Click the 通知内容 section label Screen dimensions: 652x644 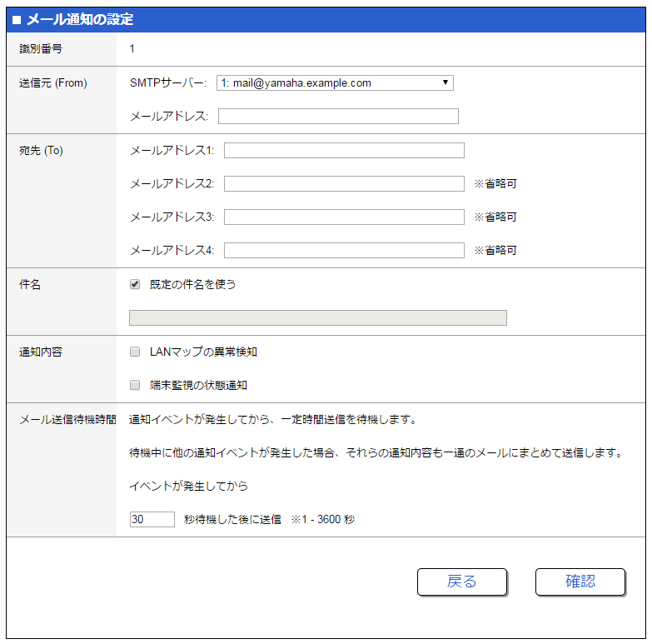[x=41, y=352]
